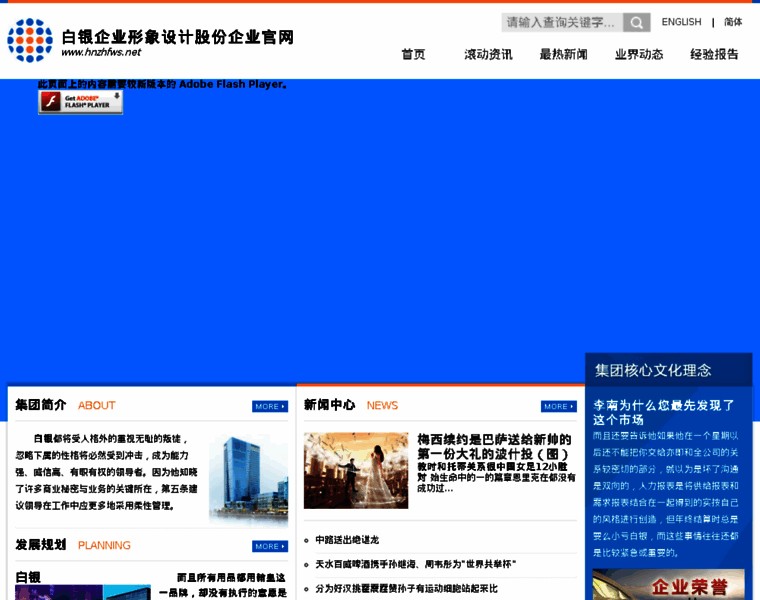Switch to 简体 Chinese version
This screenshot has width=760, height=600.
tap(733, 22)
